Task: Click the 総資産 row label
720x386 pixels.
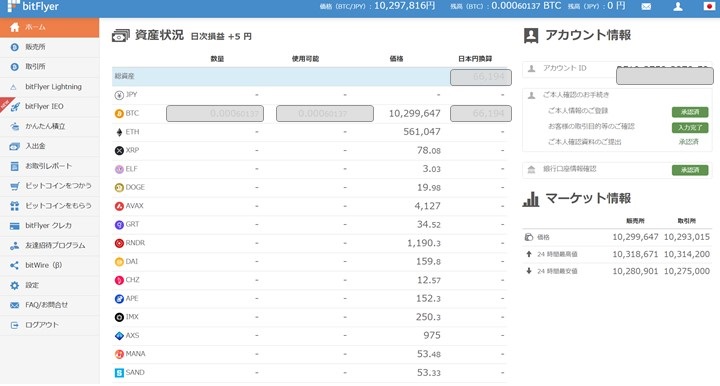Action: click(x=124, y=76)
